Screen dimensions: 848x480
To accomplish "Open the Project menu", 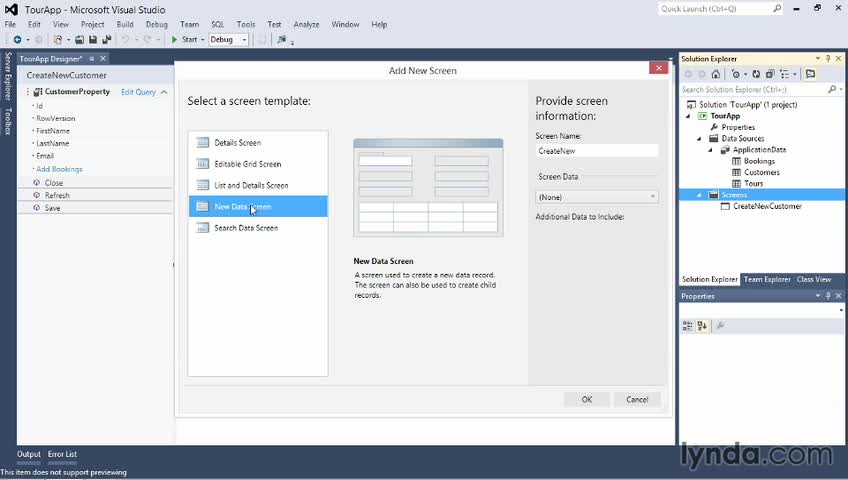I will click(x=92, y=24).
